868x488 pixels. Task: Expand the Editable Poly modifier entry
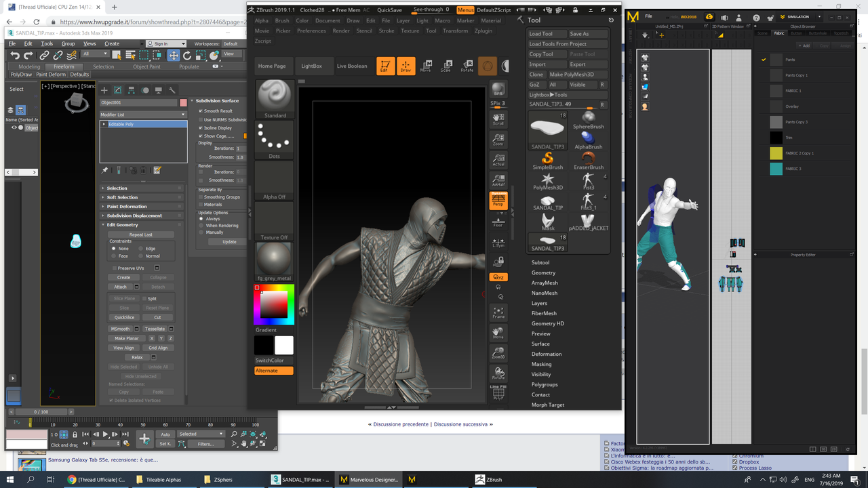pos(104,124)
